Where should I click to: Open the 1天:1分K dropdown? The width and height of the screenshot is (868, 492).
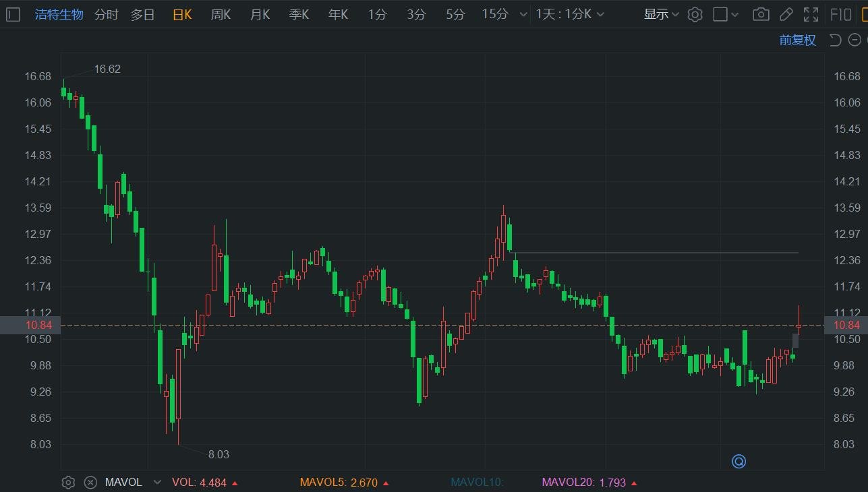click(x=570, y=14)
